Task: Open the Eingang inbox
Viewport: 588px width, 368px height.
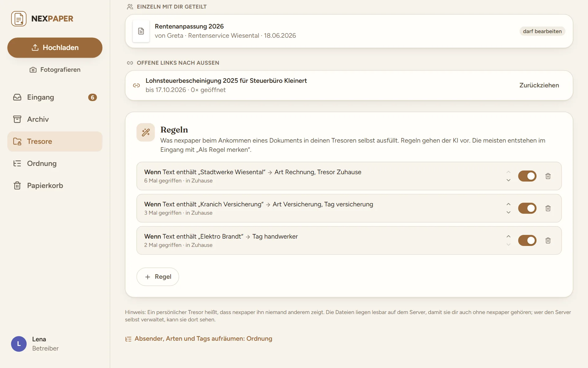Action: tap(55, 97)
